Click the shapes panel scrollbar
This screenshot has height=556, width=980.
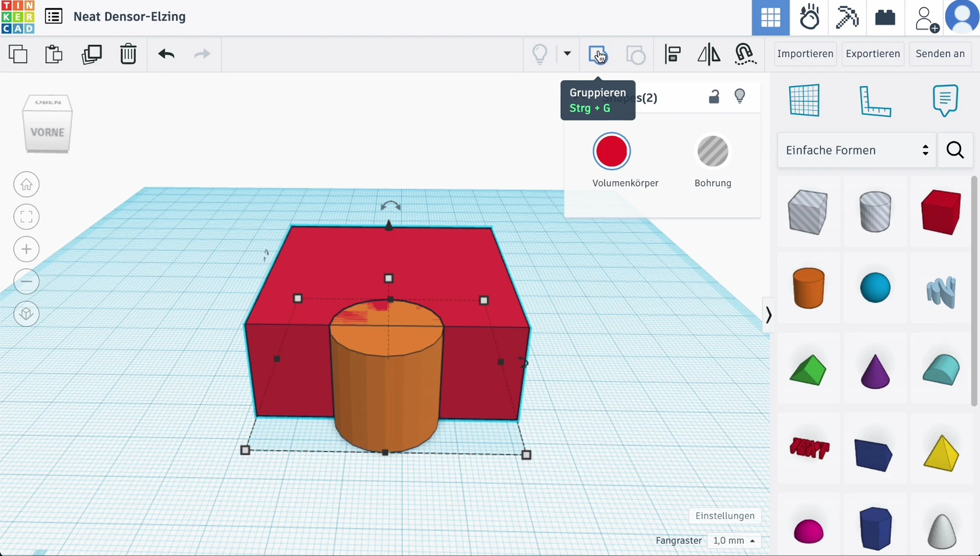click(974, 291)
